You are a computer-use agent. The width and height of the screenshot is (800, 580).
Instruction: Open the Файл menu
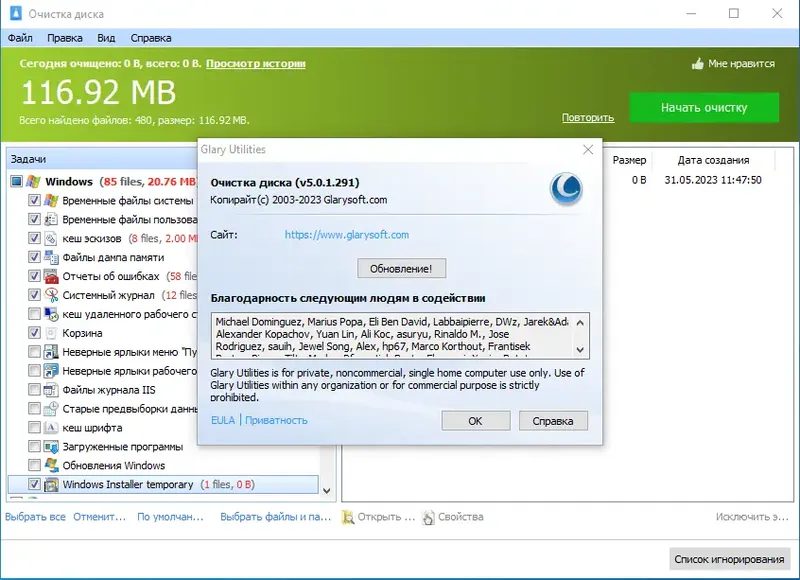coord(22,36)
